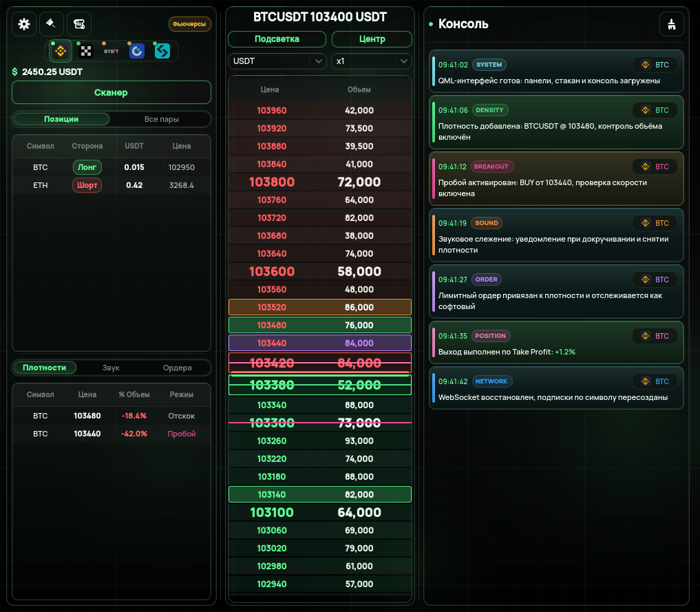Click BTC badge on POSITION console entry
The image size is (700, 612).
(x=655, y=336)
